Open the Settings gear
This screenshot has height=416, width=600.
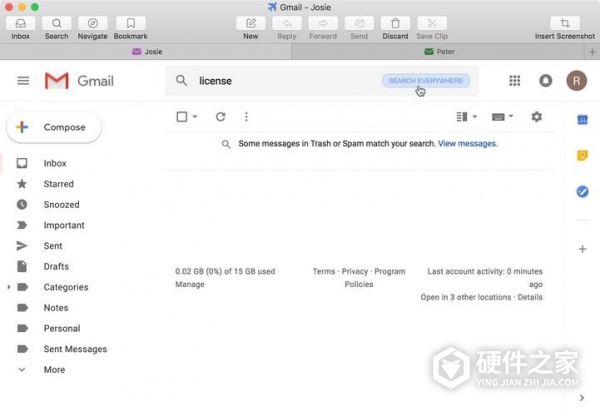(536, 117)
